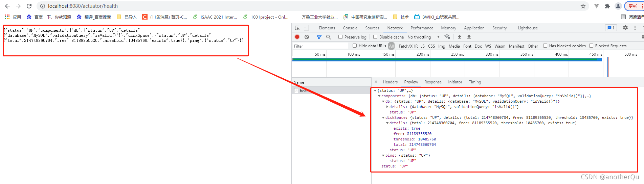Screen dimensions: 644x184
Task: Activate the DevTools inspect element picker
Action: 297,28
